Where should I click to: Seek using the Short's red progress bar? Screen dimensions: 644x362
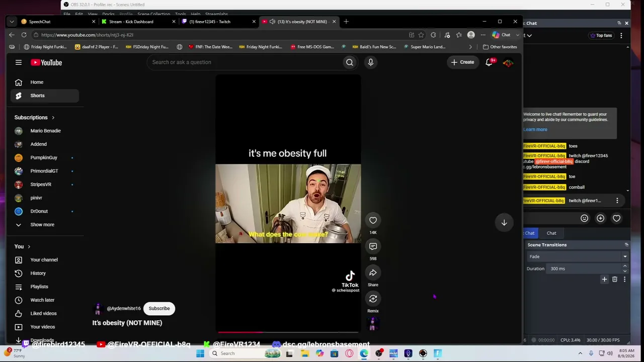[x=288, y=332]
